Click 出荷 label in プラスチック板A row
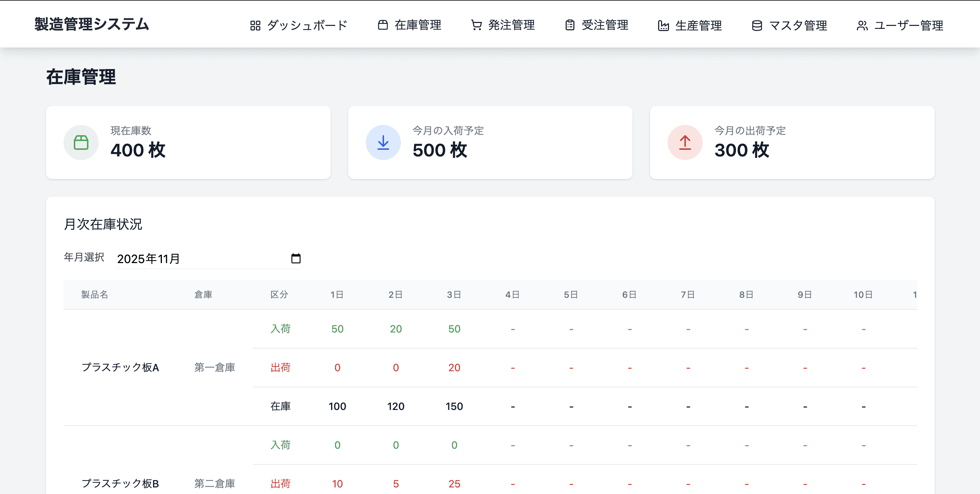Screen dimensions: 980x494 (x=280, y=367)
